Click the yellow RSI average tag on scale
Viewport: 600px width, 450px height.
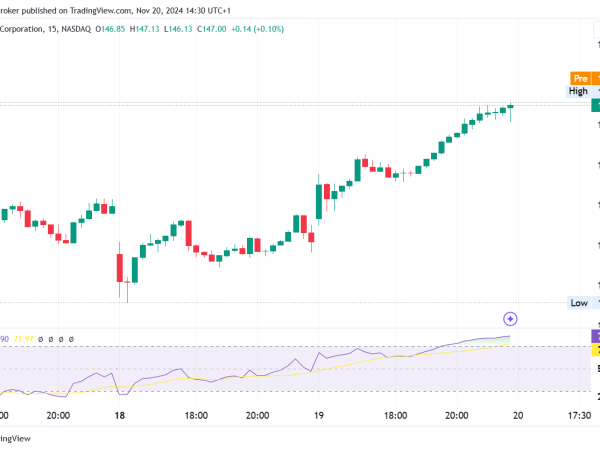(x=596, y=350)
